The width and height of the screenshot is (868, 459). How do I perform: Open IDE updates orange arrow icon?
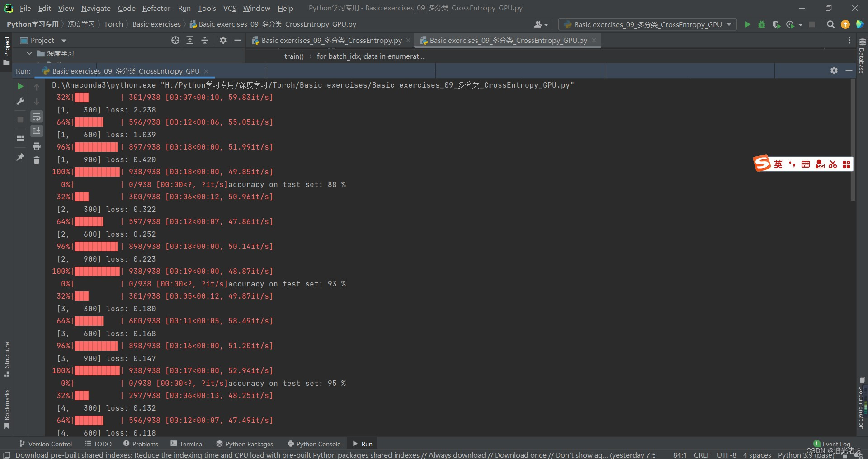(x=845, y=24)
